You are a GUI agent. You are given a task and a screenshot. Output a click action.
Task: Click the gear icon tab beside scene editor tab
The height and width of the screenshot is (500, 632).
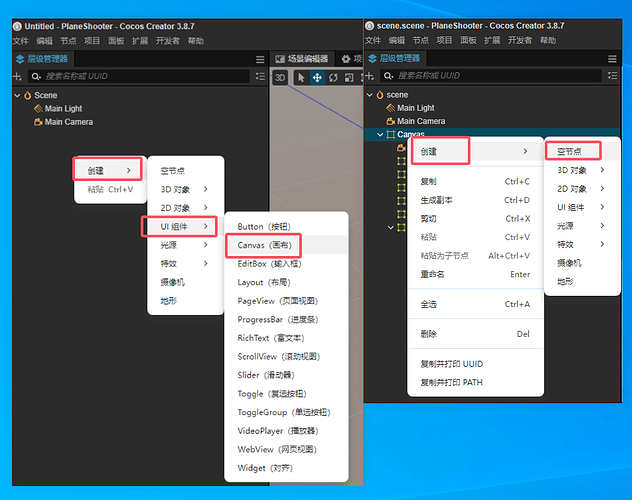[346, 59]
